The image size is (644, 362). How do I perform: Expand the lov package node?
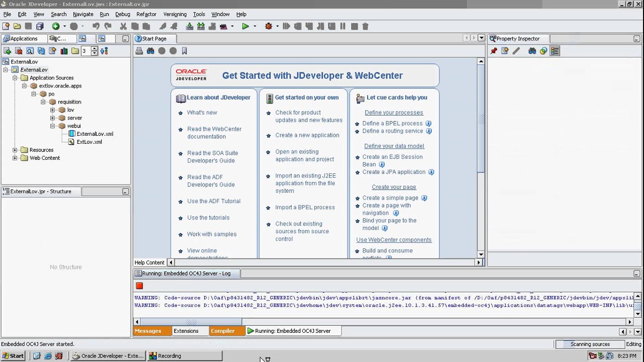click(52, 110)
